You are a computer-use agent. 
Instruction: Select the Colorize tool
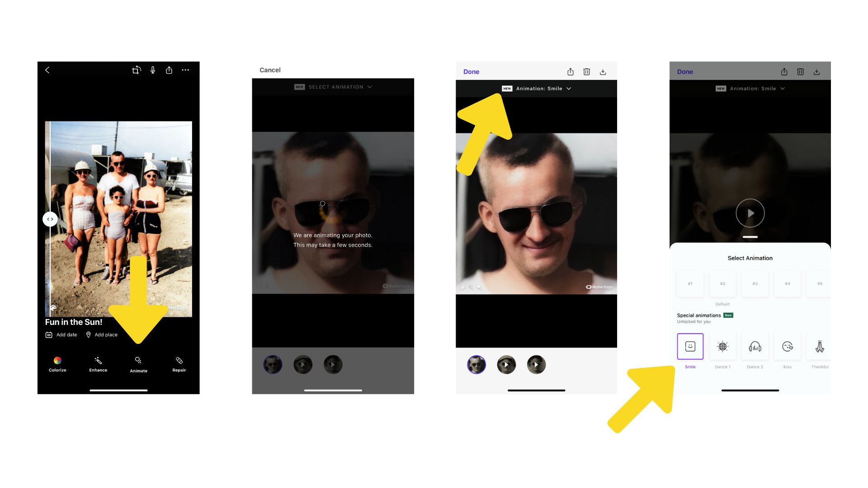(57, 363)
